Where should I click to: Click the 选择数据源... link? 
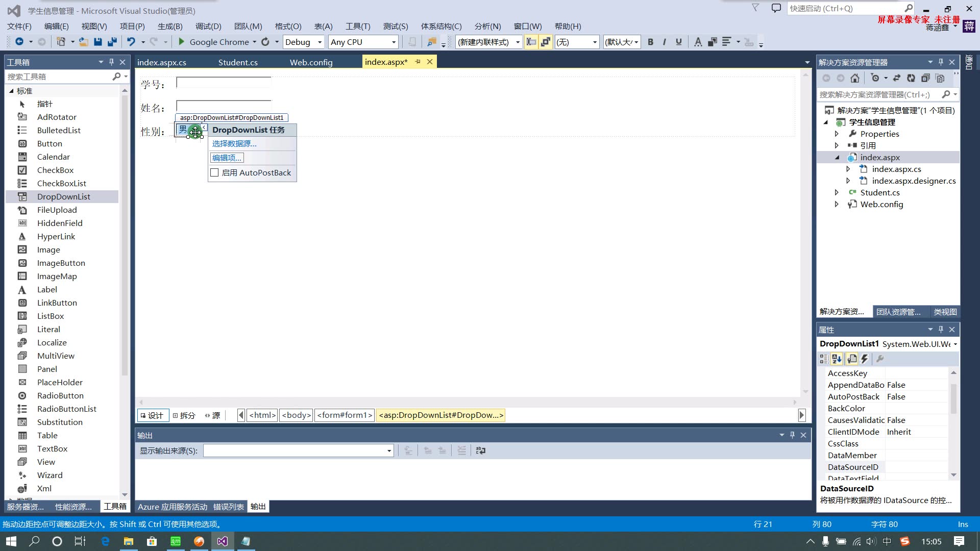[234, 143]
